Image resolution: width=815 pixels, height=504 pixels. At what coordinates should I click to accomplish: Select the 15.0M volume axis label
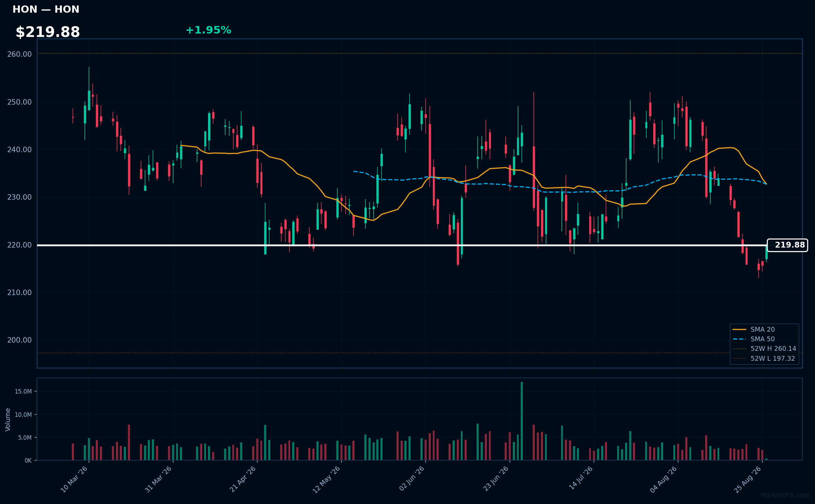[x=23, y=392]
